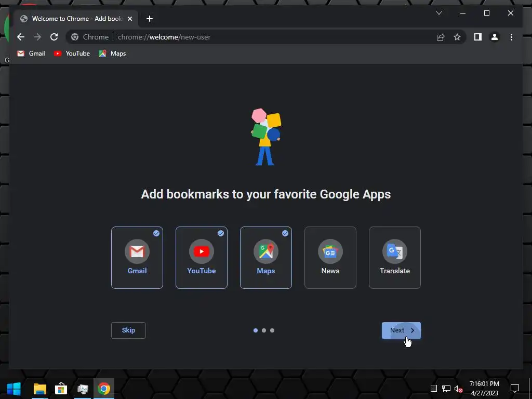Click the Next button
Screen dimensions: 532x399
click(402, 330)
